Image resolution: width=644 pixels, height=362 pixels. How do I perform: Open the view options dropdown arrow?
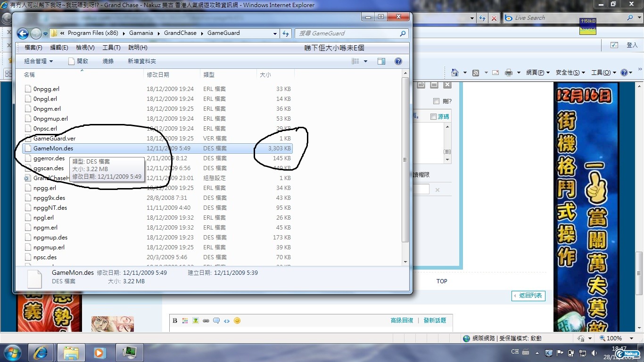click(x=366, y=61)
